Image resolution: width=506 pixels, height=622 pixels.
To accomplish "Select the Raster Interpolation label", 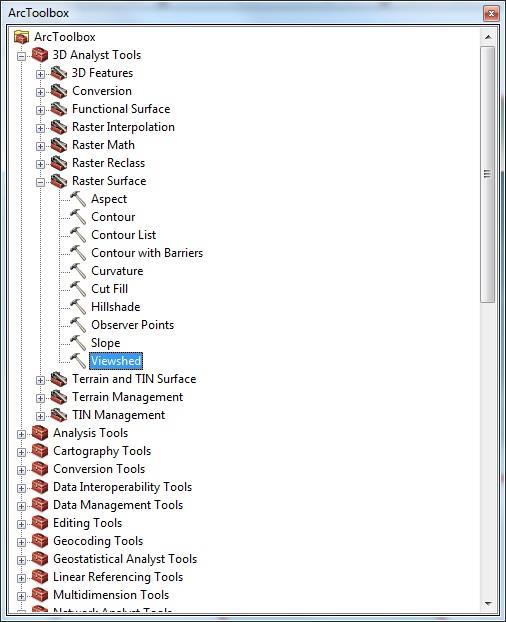I will (123, 127).
